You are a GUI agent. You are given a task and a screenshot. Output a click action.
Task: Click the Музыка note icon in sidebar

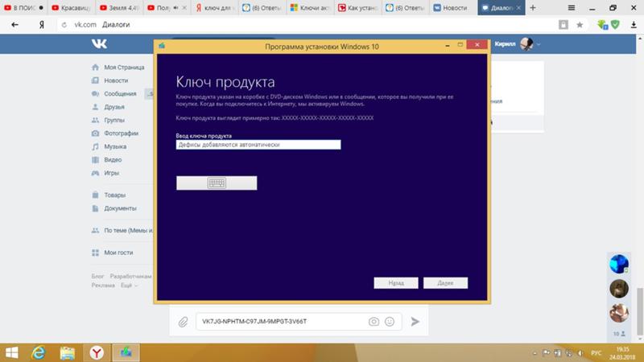pyautogui.click(x=95, y=146)
